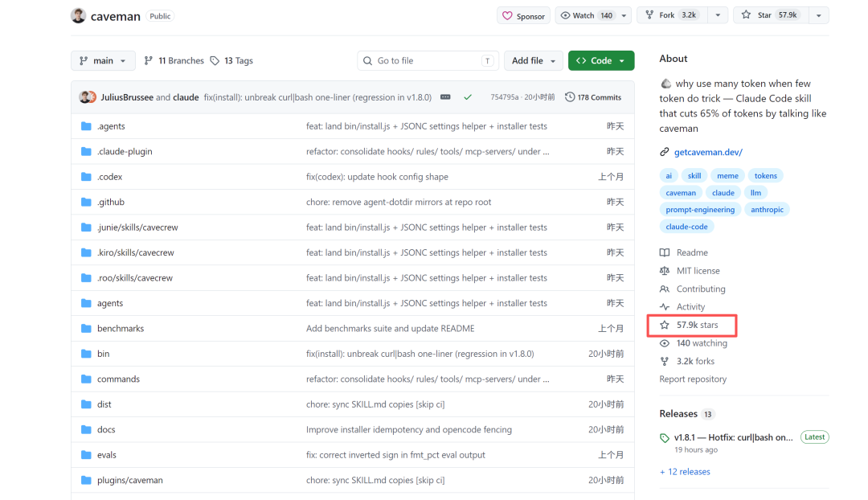Open the Contributing link

701,289
